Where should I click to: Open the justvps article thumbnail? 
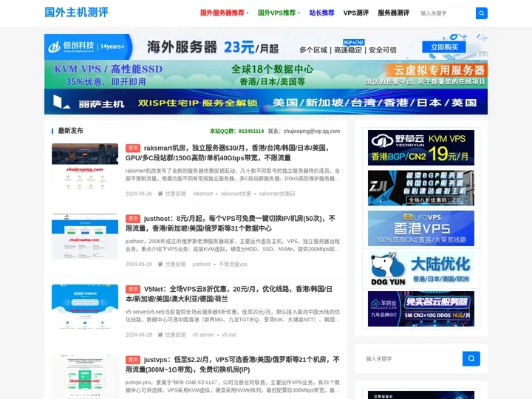coord(85,377)
